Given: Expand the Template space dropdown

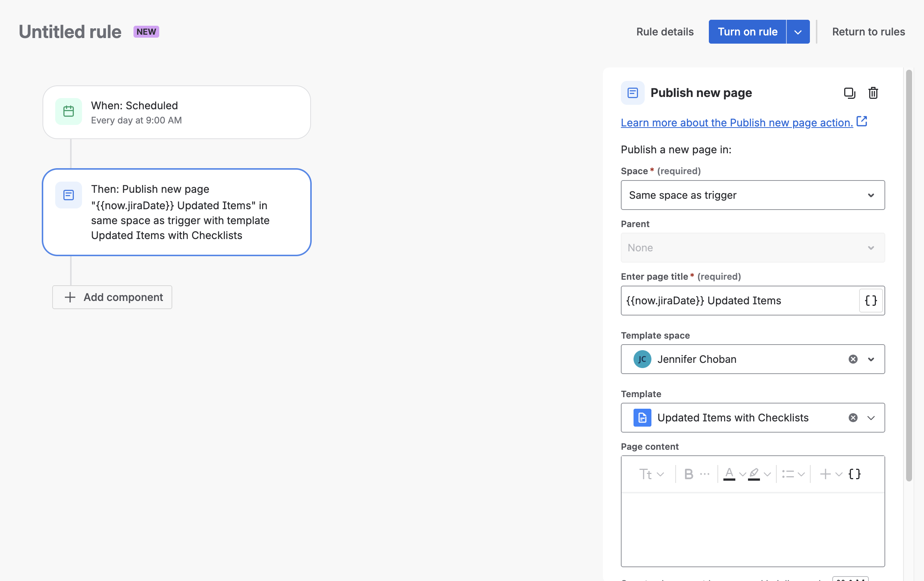Looking at the screenshot, I should 870,359.
